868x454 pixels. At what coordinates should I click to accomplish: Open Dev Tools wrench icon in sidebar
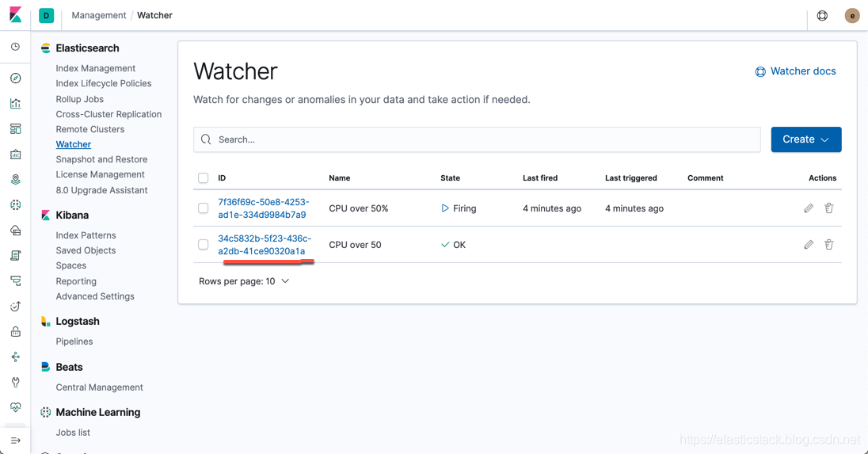tap(16, 382)
